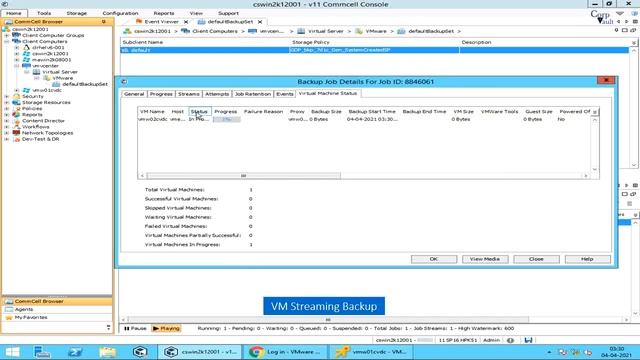Viewport: 640px width, 360px height.
Task: Open the Agents pane
Action: pyautogui.click(x=57, y=309)
